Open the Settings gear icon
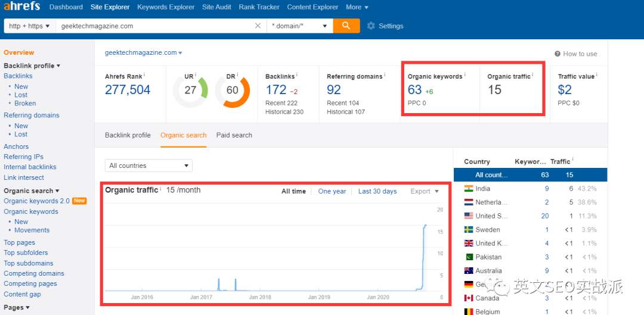The height and width of the screenshot is (315, 644). [371, 26]
